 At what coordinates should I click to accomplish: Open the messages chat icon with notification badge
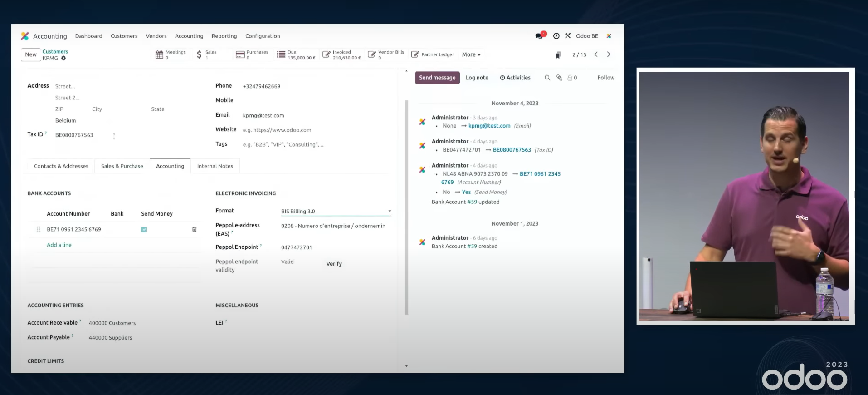tap(540, 35)
